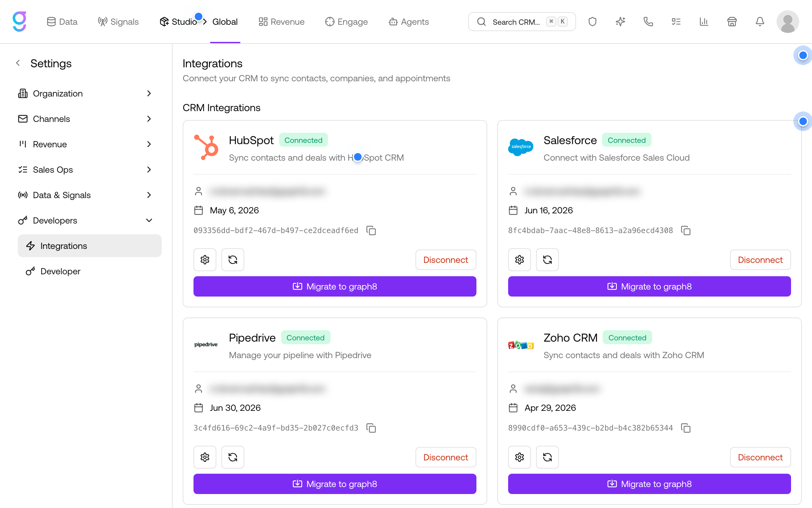The image size is (812, 508).
Task: Click Salesforce ID 8fc4bdab-7aac-48e8-8613-a2a96ecd4308
Action: point(590,231)
